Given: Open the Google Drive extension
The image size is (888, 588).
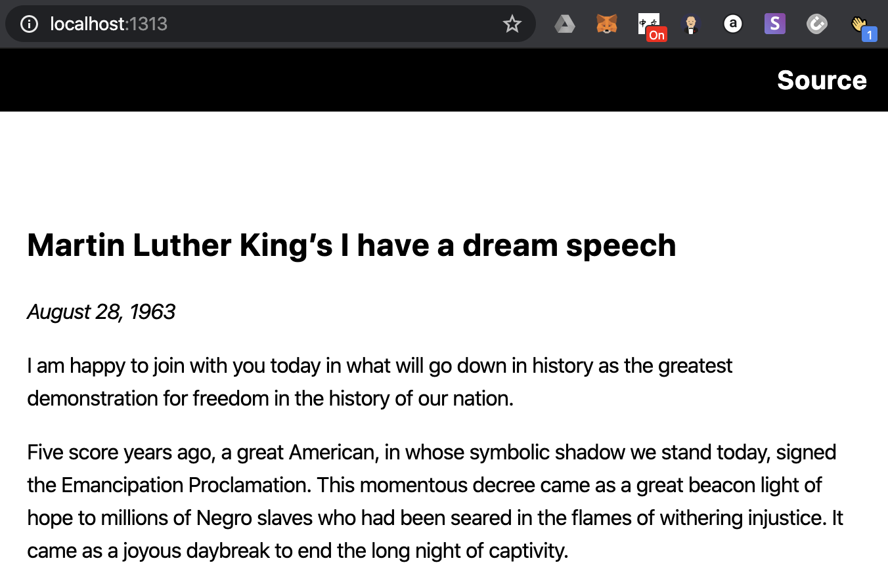Looking at the screenshot, I should 564,24.
